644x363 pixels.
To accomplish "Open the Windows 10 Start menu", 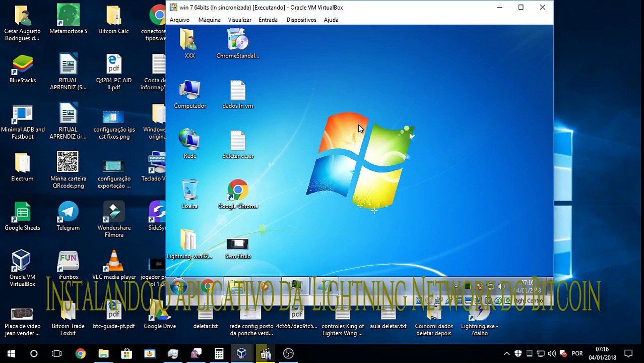I will pos(11,353).
